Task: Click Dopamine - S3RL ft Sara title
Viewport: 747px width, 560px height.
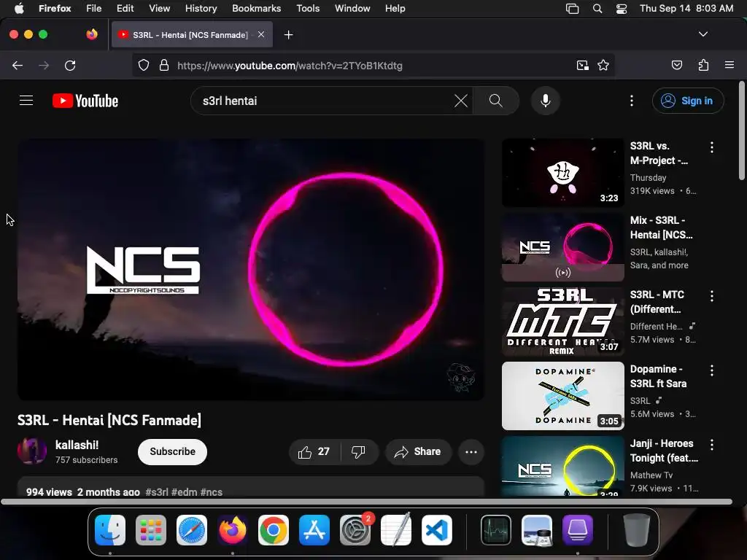Action: 659,376
